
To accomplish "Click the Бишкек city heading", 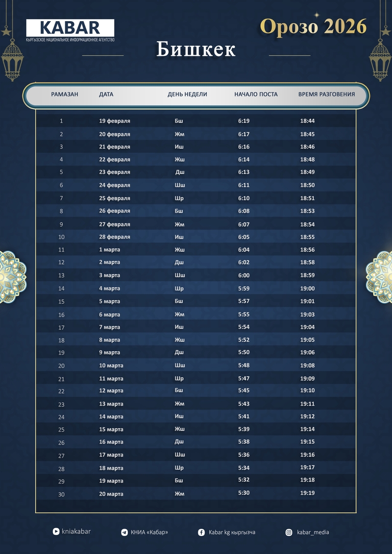I will [x=196, y=50].
